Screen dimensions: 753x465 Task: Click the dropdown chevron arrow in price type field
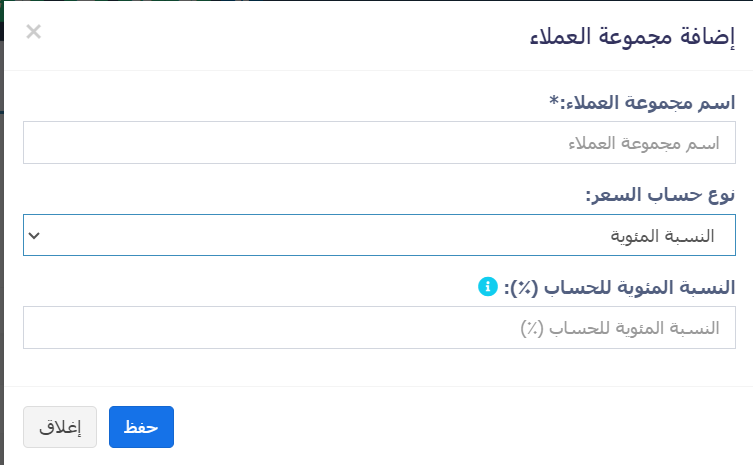(x=34, y=235)
